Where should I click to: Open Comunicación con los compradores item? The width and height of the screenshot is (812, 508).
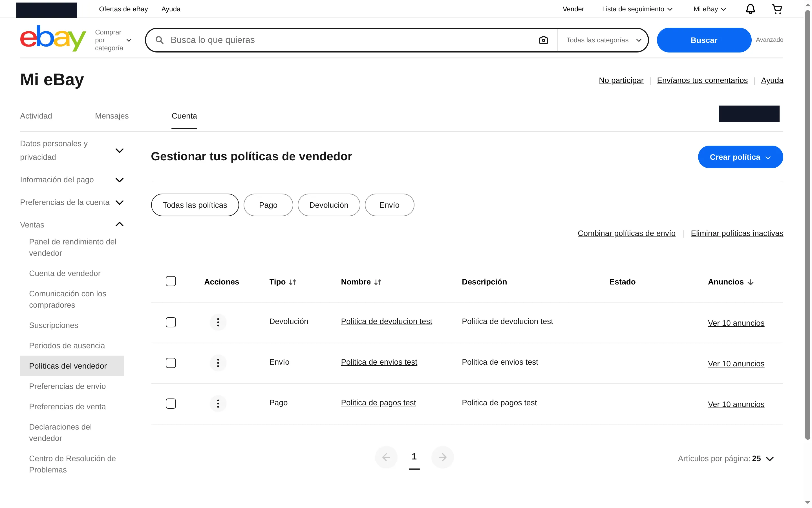67,299
